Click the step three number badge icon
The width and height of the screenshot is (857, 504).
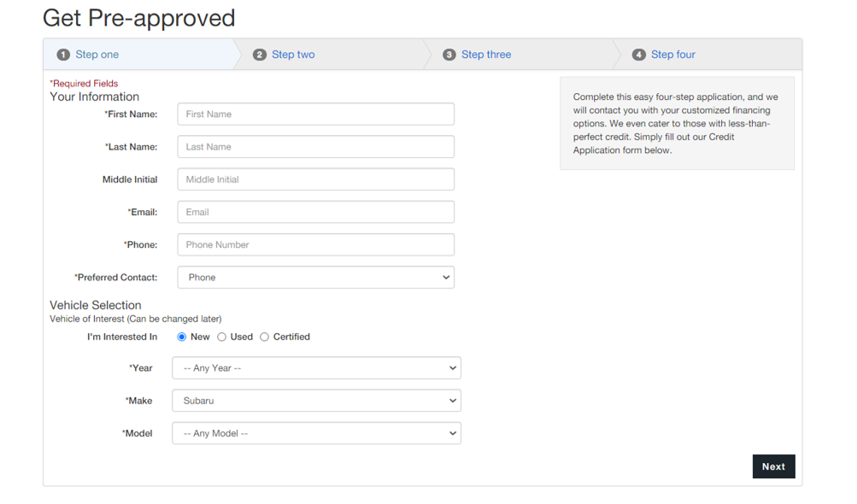point(449,55)
